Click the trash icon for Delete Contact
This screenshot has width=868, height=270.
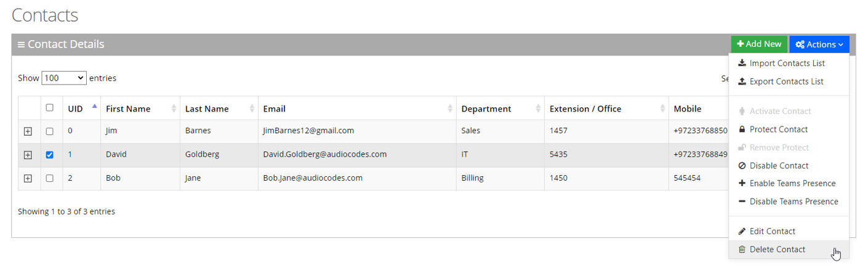click(742, 250)
